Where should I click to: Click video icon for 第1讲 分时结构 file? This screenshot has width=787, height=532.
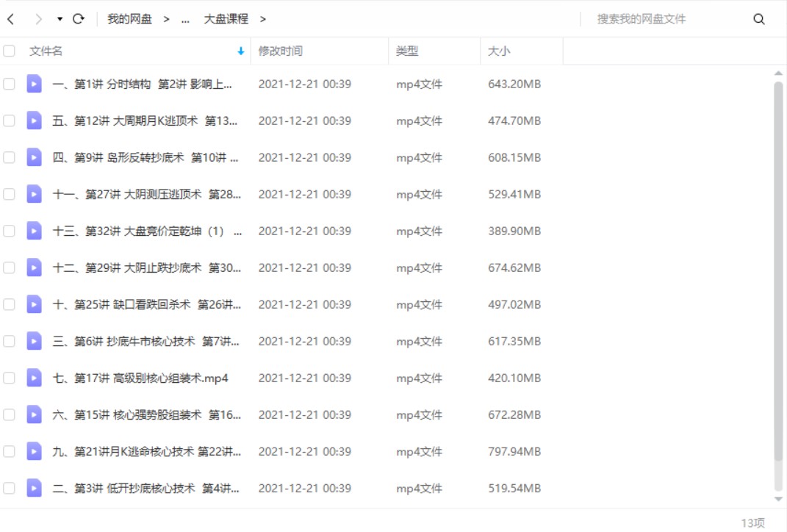[34, 84]
